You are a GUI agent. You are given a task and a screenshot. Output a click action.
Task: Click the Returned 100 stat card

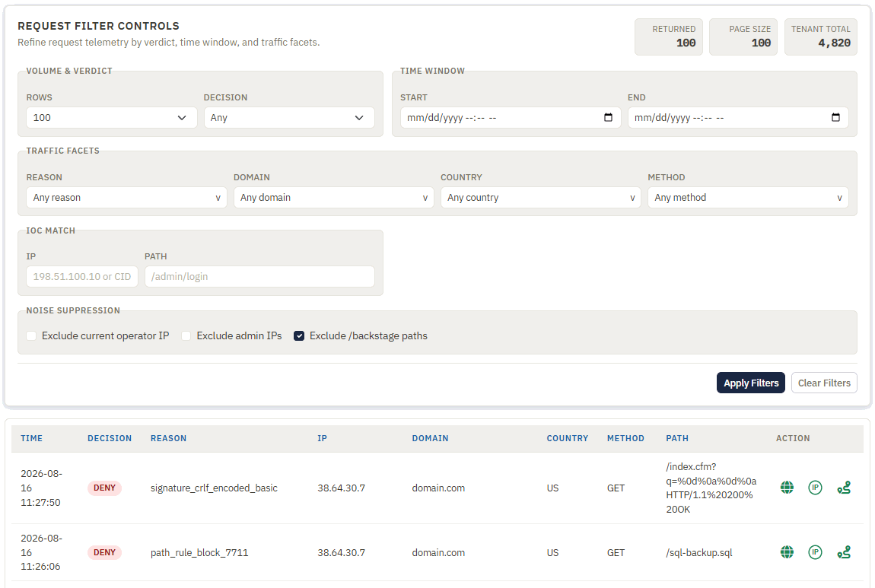[669, 37]
